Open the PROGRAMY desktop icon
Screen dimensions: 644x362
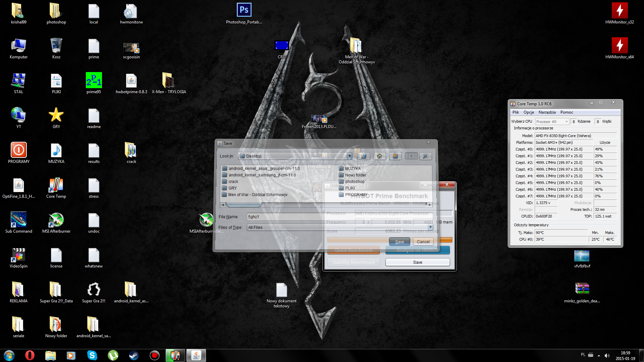(18, 153)
